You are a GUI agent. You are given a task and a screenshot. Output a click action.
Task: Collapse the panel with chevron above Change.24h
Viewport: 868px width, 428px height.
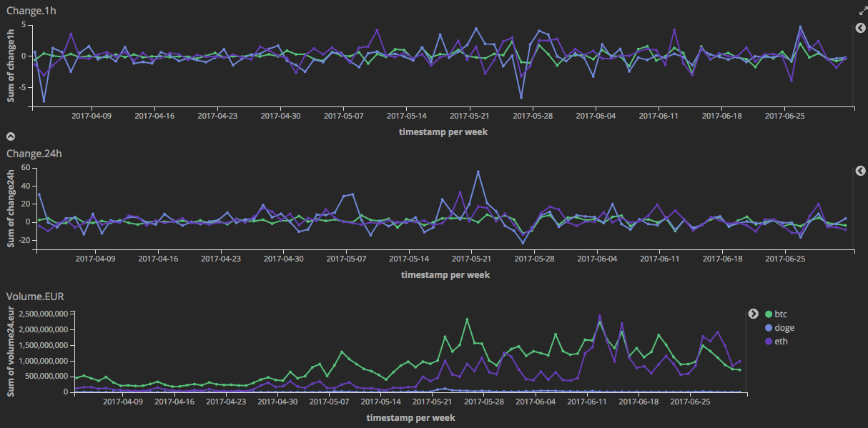point(11,136)
